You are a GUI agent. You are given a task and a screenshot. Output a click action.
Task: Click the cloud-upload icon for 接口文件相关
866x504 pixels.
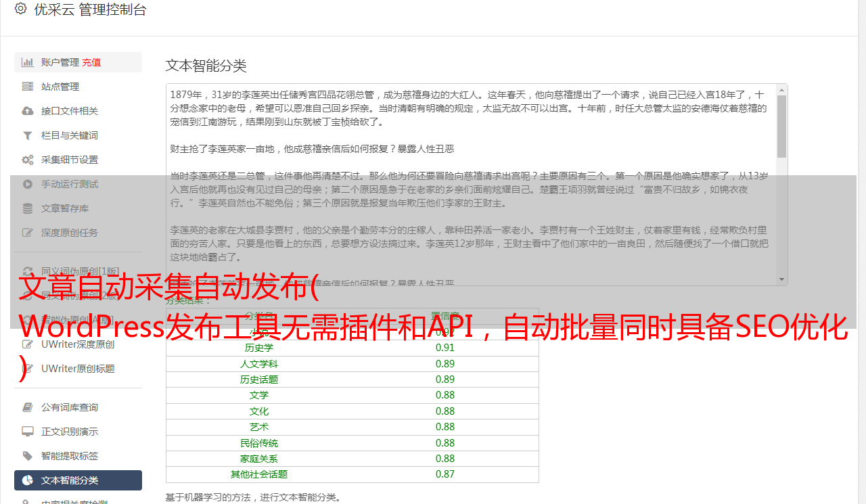pos(27,111)
